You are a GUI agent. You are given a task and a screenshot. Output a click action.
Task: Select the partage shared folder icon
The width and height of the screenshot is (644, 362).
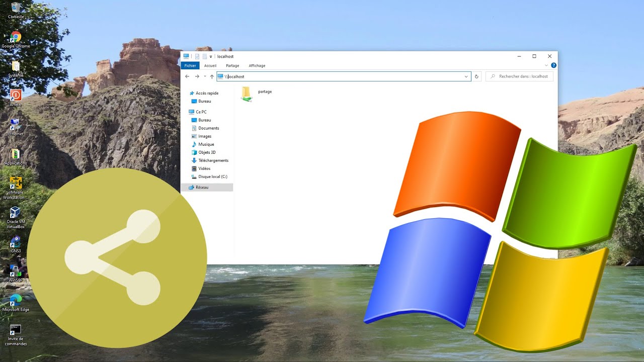point(246,94)
